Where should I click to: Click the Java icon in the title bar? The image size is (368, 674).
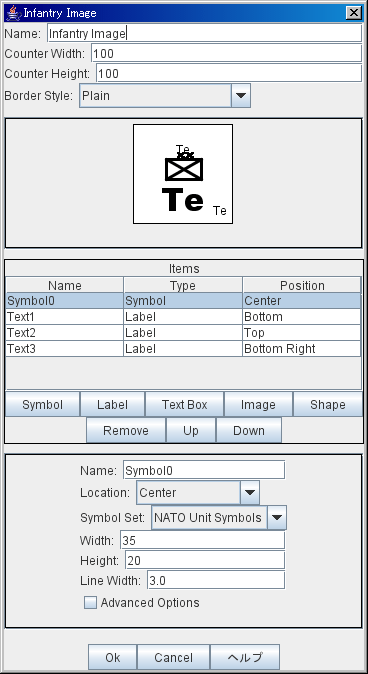(x=13, y=13)
